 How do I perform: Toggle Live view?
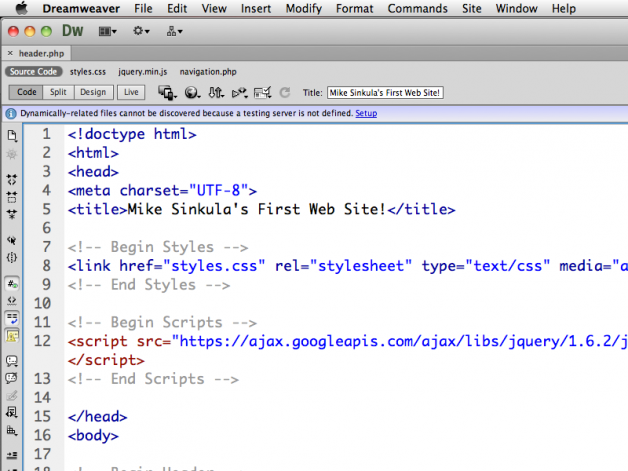(131, 92)
